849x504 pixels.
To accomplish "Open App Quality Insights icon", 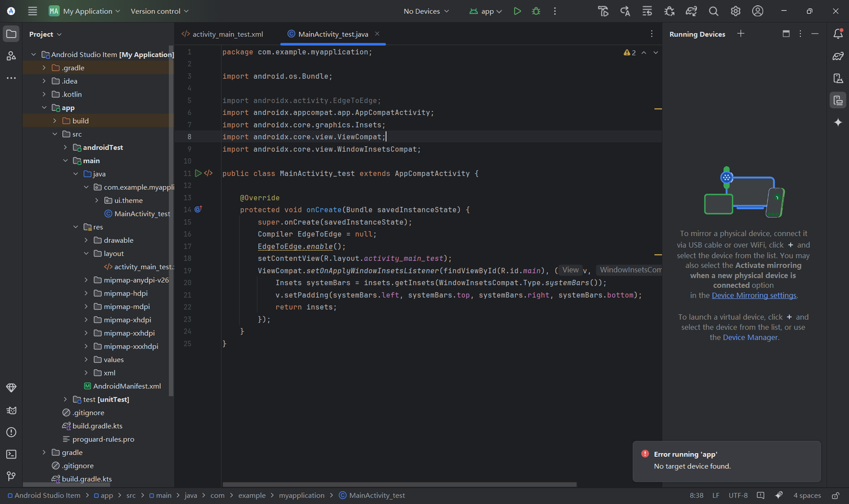I will [x=11, y=388].
